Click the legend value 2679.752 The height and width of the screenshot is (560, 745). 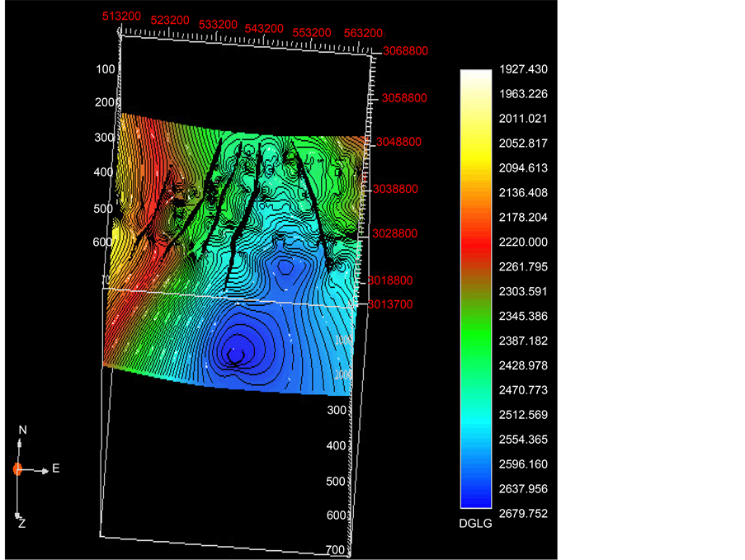tap(521, 513)
